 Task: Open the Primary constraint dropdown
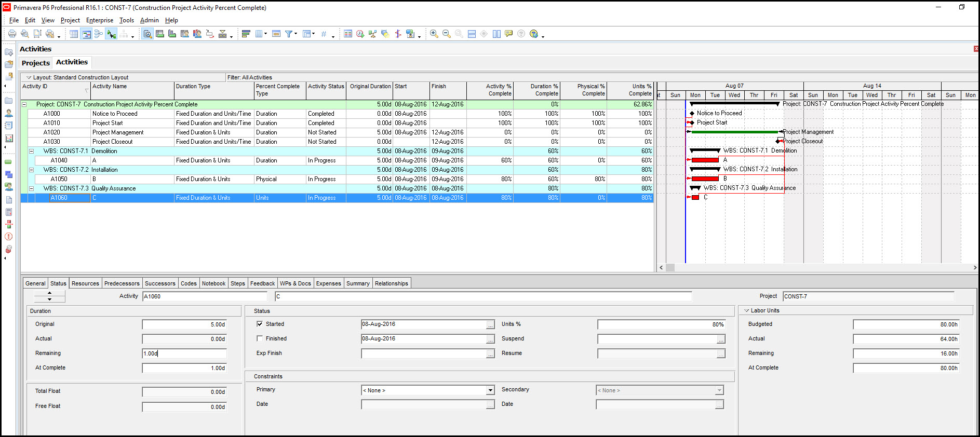pyautogui.click(x=490, y=390)
